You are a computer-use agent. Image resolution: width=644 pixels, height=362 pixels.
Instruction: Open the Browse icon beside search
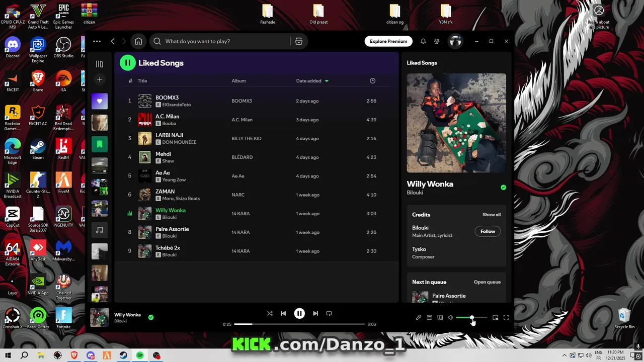[x=299, y=41]
